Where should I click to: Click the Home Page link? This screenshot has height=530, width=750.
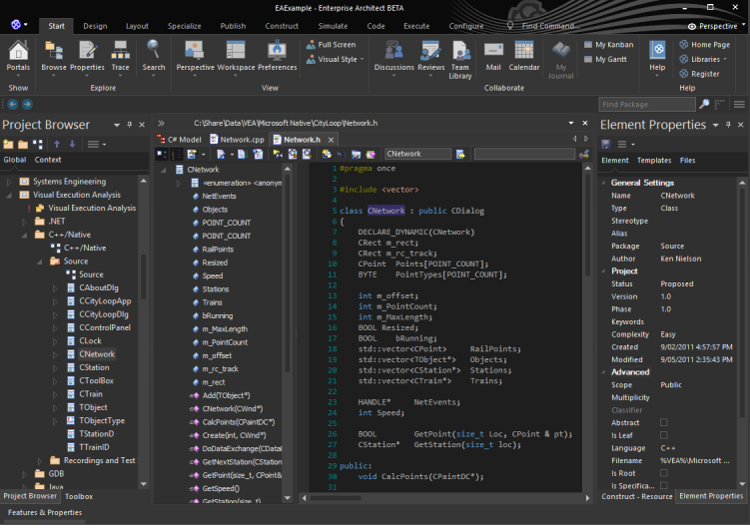point(704,45)
